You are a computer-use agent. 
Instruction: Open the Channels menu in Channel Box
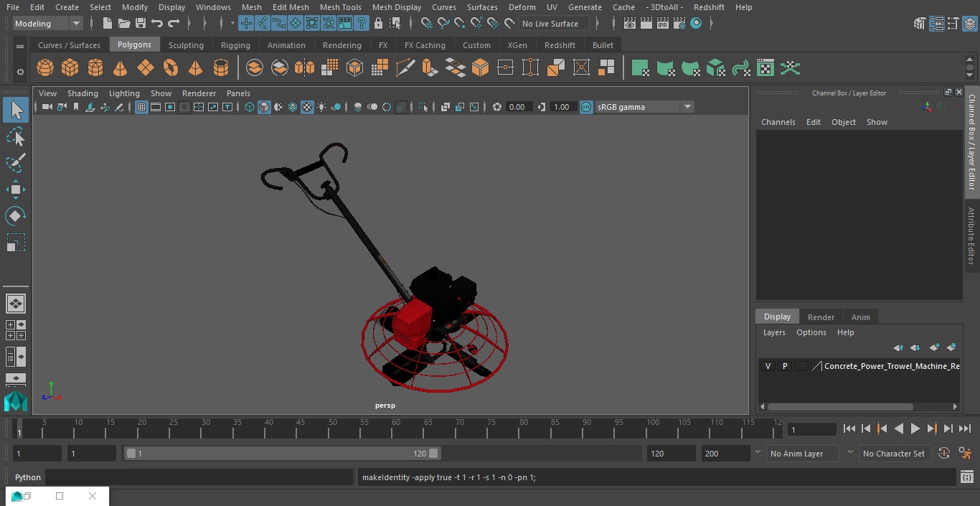(778, 122)
